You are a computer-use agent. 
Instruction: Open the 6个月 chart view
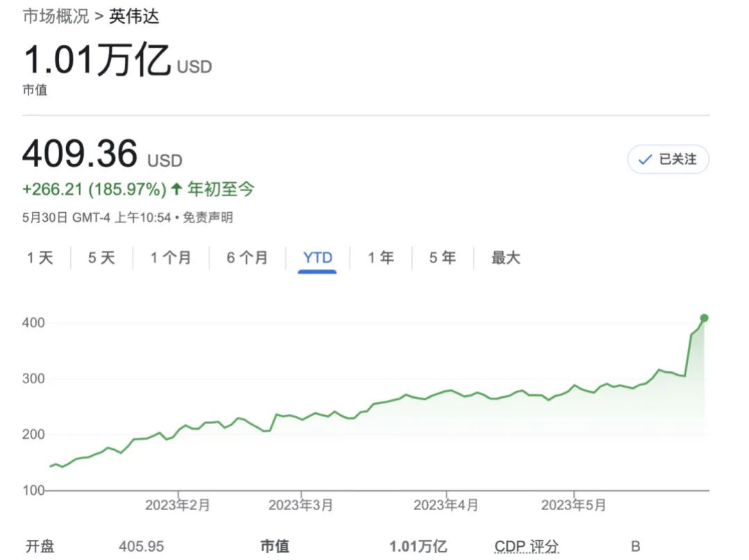(247, 257)
